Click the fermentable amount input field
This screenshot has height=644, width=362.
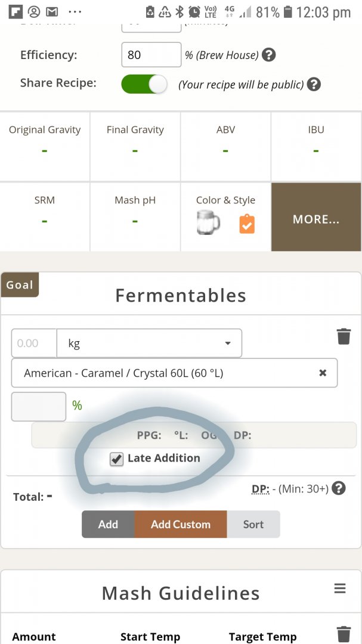[x=34, y=343]
